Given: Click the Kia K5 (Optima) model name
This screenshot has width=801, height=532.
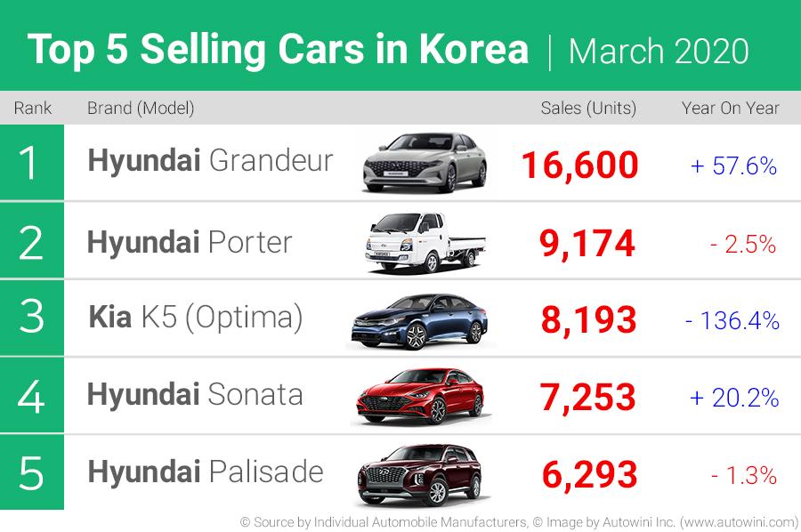Looking at the screenshot, I should [x=196, y=318].
